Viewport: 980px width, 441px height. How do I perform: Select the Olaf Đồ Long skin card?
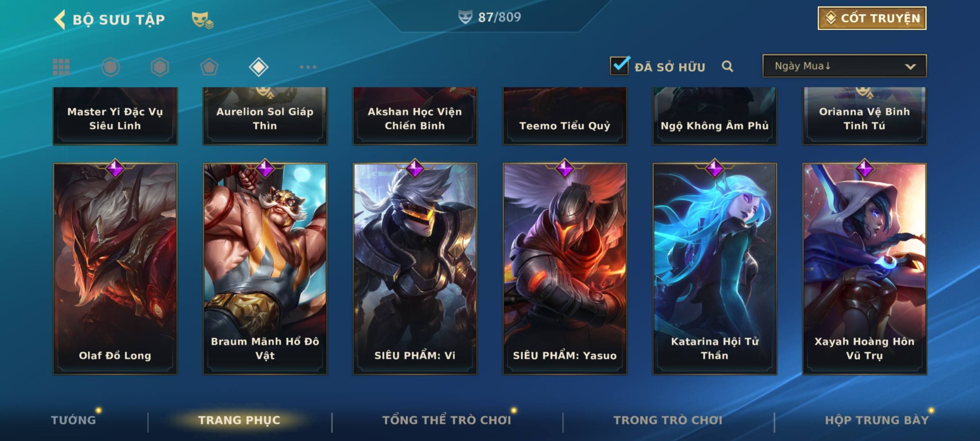coord(115,269)
